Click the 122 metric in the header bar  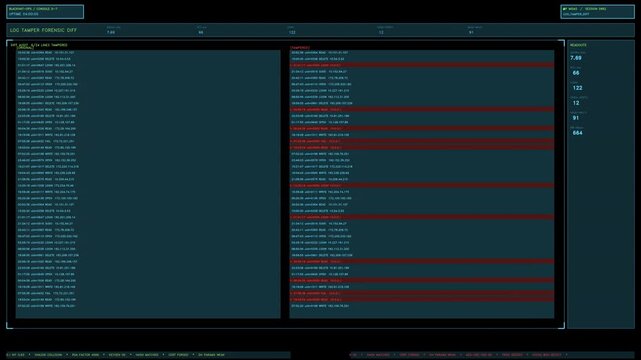(x=292, y=32)
